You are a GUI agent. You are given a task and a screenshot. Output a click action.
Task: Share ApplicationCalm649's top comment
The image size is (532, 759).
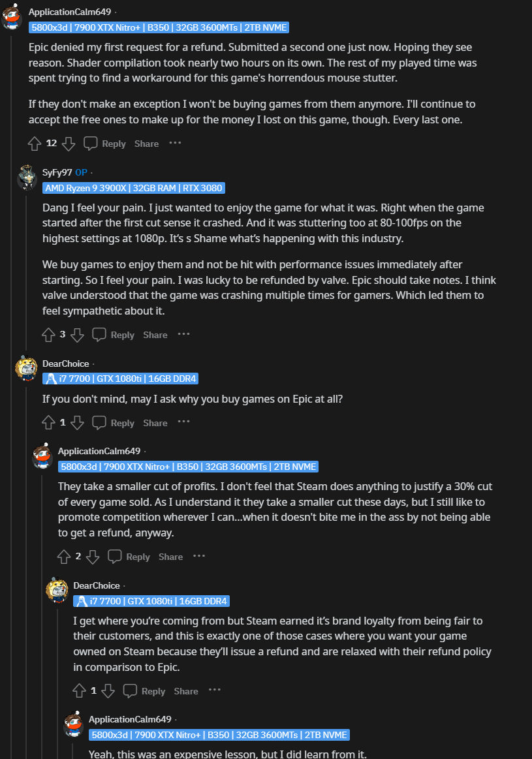click(146, 144)
